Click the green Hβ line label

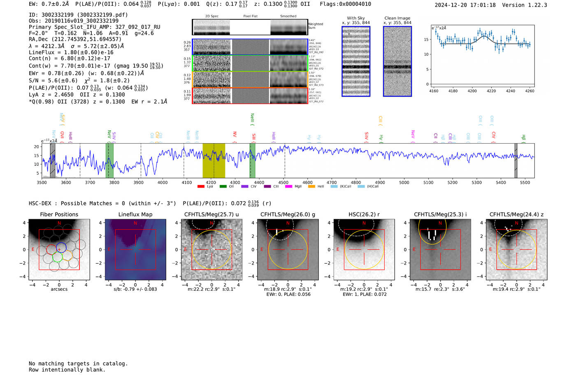[523, 138]
